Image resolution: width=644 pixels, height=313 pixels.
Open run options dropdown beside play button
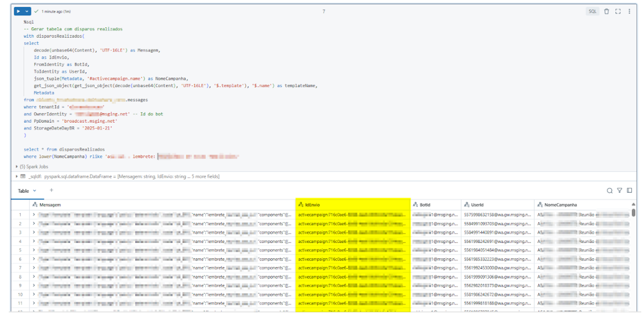click(27, 11)
